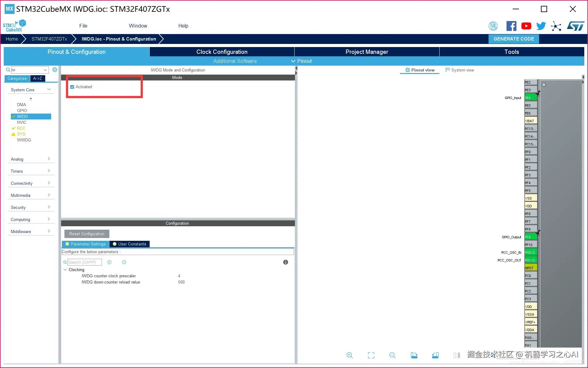
Task: Select the Parameter Settings tab
Action: (x=86, y=244)
